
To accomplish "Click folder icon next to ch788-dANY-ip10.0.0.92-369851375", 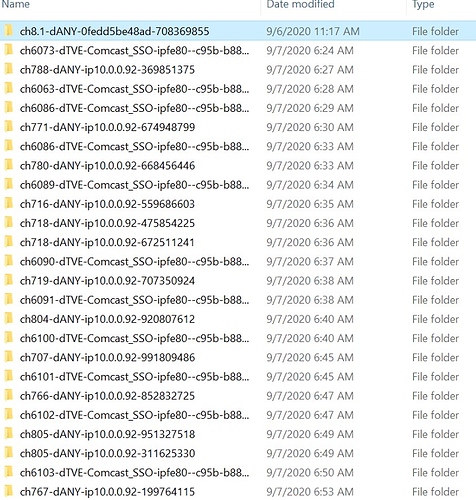I will tap(8, 70).
